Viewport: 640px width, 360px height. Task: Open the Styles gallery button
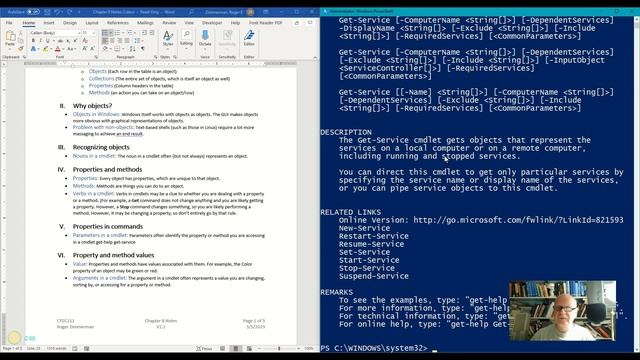tap(168, 39)
